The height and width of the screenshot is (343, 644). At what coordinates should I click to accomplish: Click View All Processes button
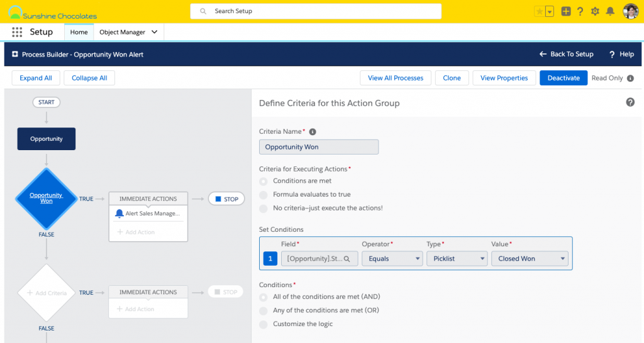396,78
